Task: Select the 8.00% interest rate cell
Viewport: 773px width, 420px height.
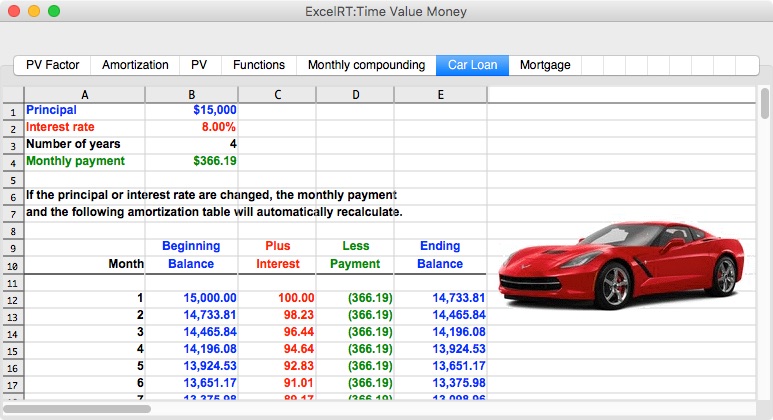Action: [x=192, y=127]
